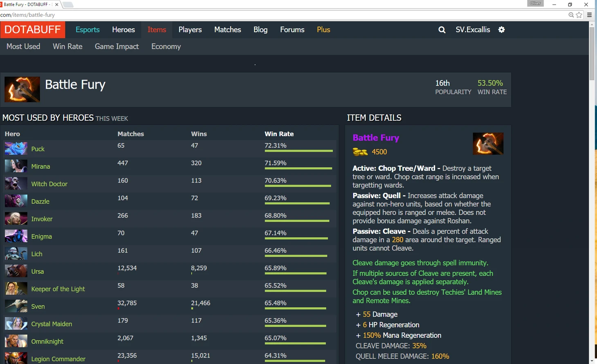The width and height of the screenshot is (597, 364).
Task: Click the browser bookmark star icon
Action: pos(579,15)
